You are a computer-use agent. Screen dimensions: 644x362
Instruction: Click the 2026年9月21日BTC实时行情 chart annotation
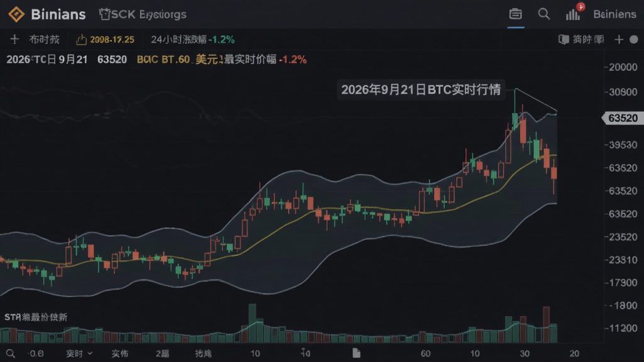click(421, 89)
